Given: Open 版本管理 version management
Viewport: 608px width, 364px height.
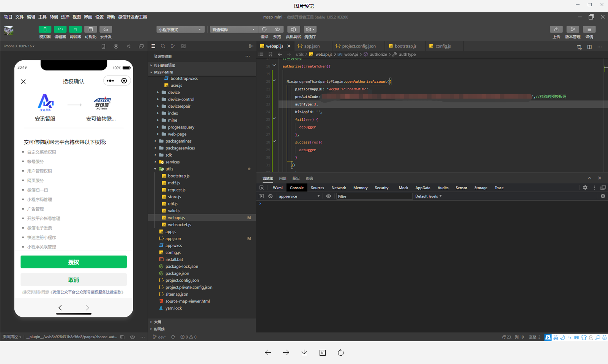Looking at the screenshot, I should pos(573,29).
